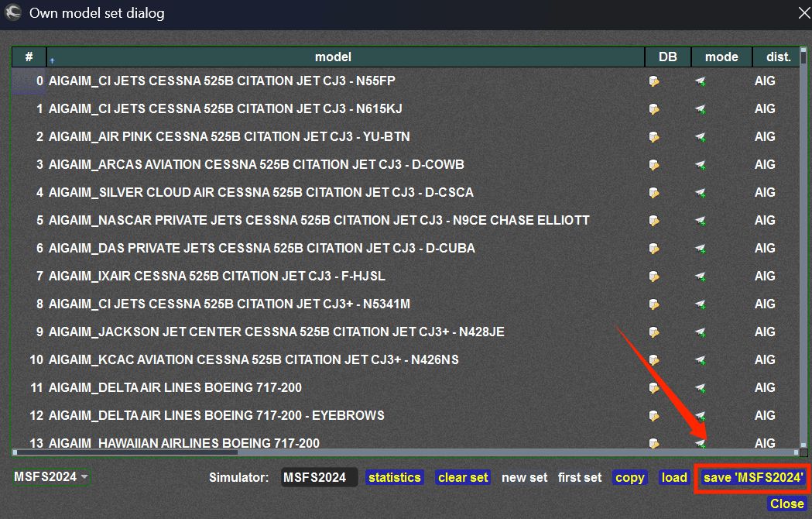This screenshot has width=812, height=519.
Task: Click the Simulator MSFS2024 text field
Action: (320, 477)
